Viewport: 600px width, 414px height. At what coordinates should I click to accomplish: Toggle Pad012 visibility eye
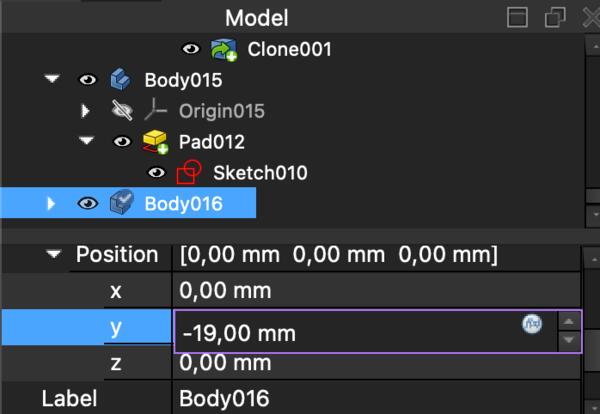[x=122, y=142]
